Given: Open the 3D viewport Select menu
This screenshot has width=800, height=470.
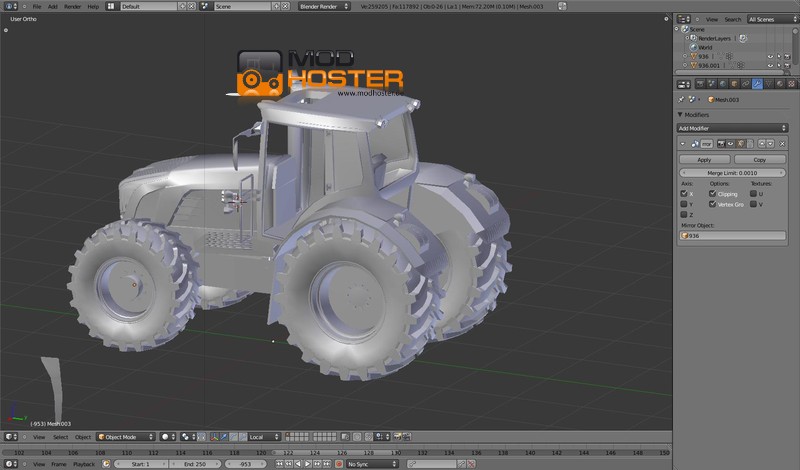Looking at the screenshot, I should [60, 437].
